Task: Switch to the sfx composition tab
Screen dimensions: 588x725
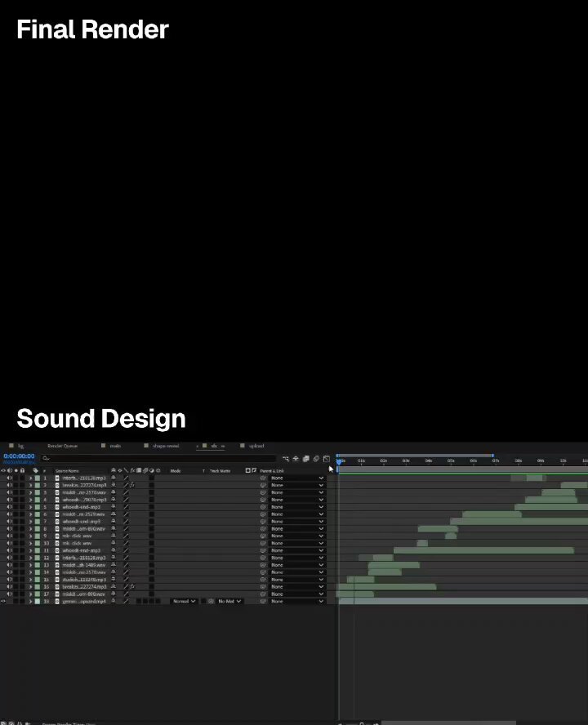Action: (214, 447)
